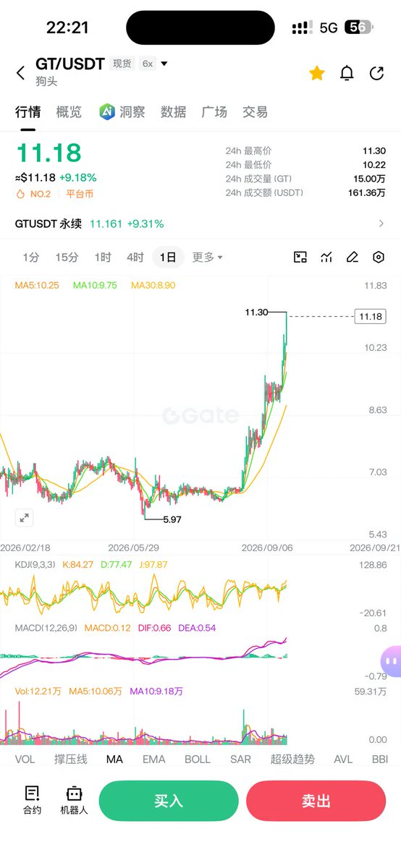Tap the green 买入 button

(169, 801)
